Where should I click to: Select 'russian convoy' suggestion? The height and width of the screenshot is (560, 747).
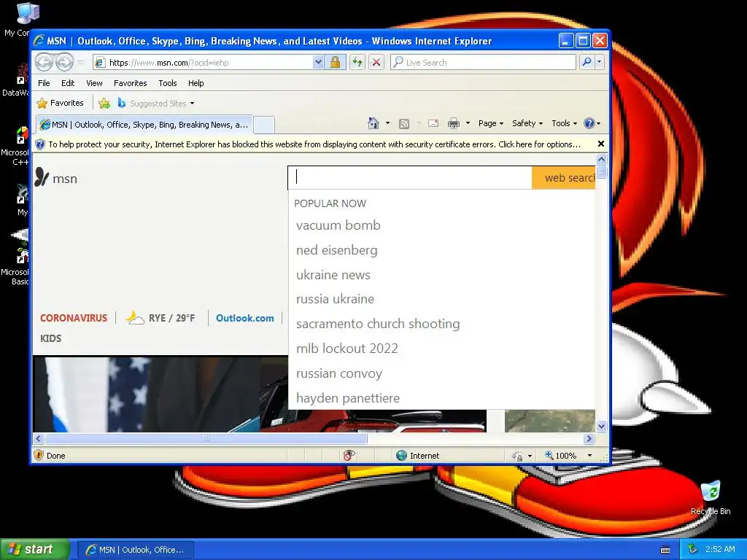pos(338,373)
